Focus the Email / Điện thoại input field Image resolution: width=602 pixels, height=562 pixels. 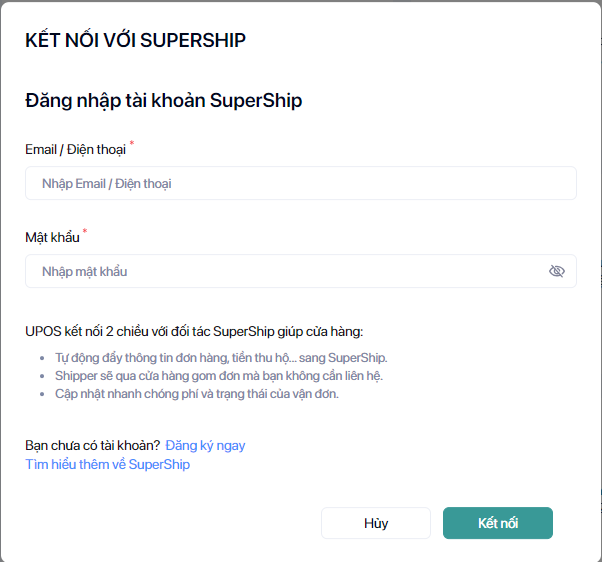pos(300,184)
